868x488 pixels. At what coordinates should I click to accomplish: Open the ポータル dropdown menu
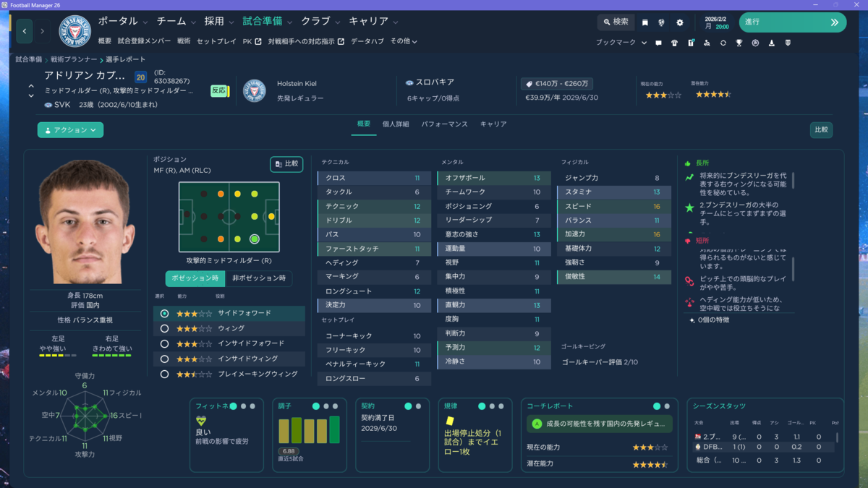123,22
